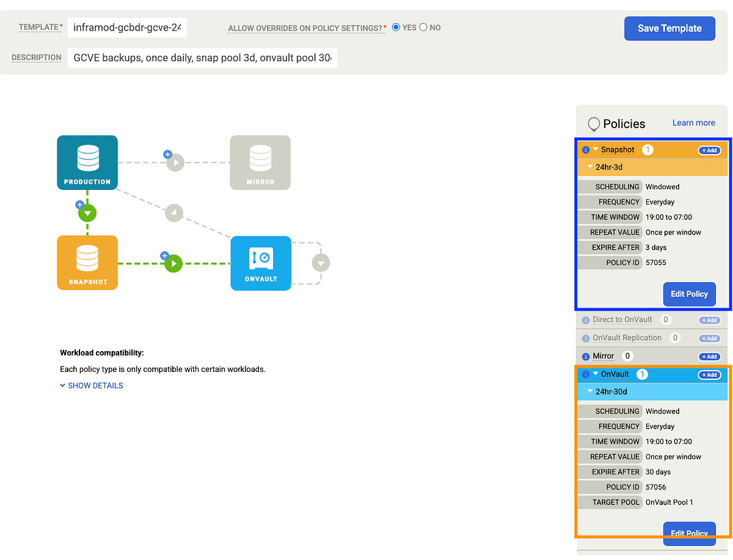The image size is (733, 560).
Task: Click the description field containing GCVE backups
Action: coord(202,58)
